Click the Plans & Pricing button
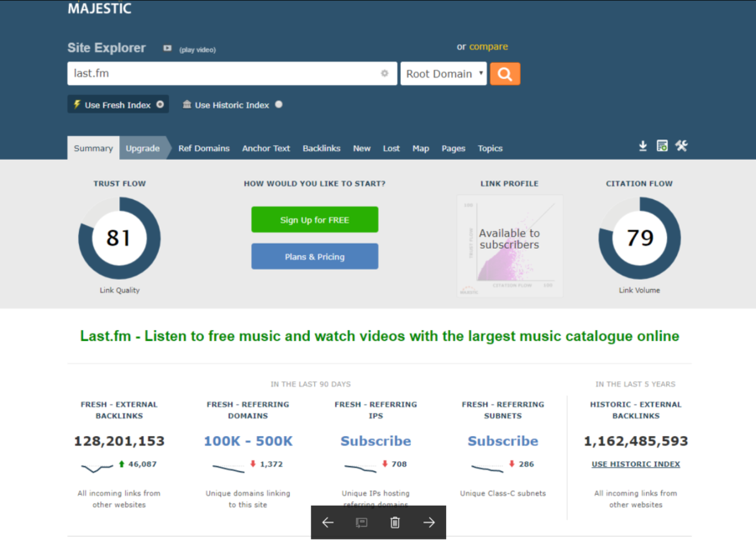This screenshot has width=756, height=541. tap(315, 256)
